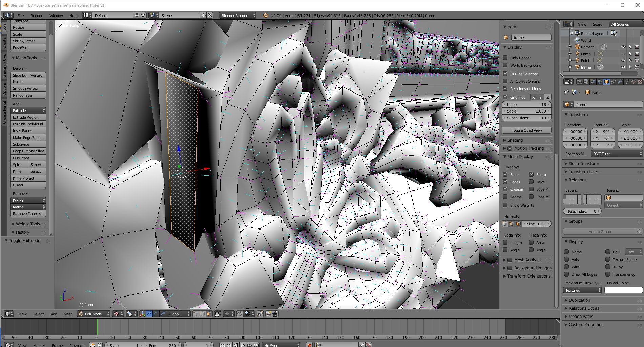This screenshot has width=644, height=347.
Task: Open the Texture properties tab checker icon
Action: pyautogui.click(x=640, y=82)
